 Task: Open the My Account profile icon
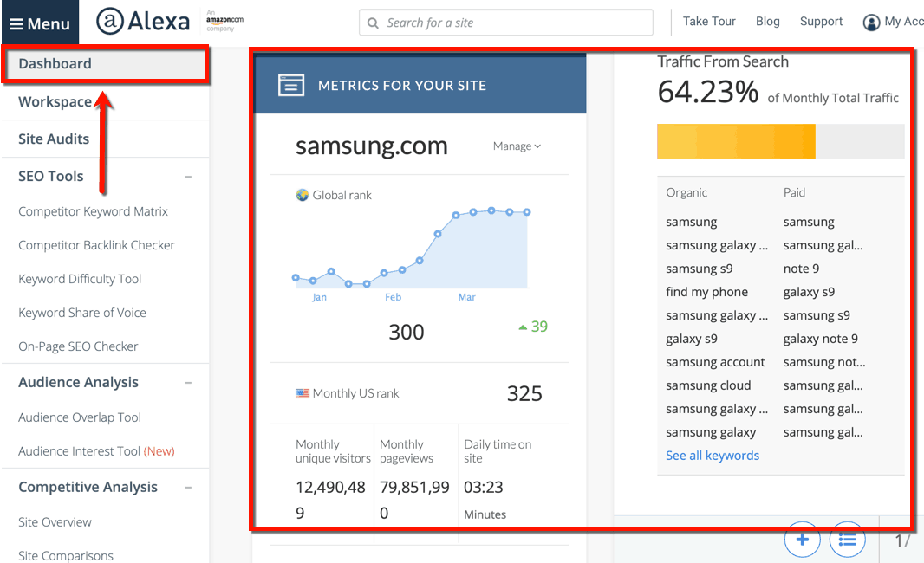coord(871,23)
